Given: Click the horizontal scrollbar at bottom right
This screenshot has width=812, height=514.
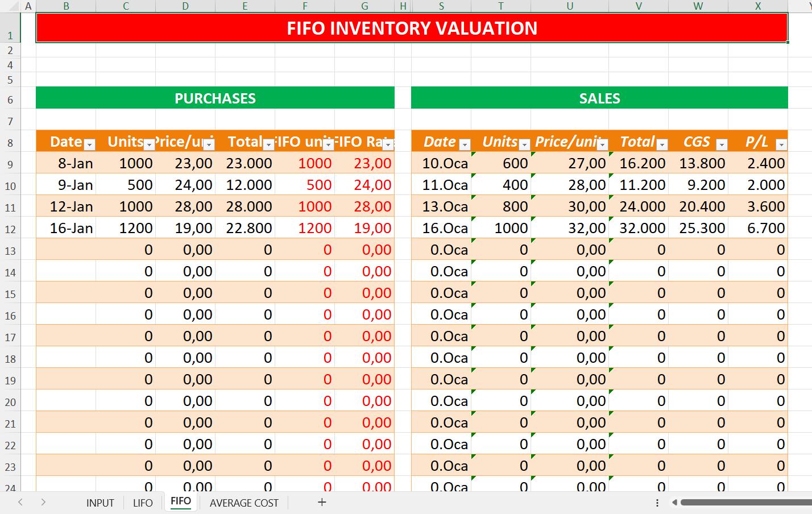Looking at the screenshot, I should click(x=739, y=503).
